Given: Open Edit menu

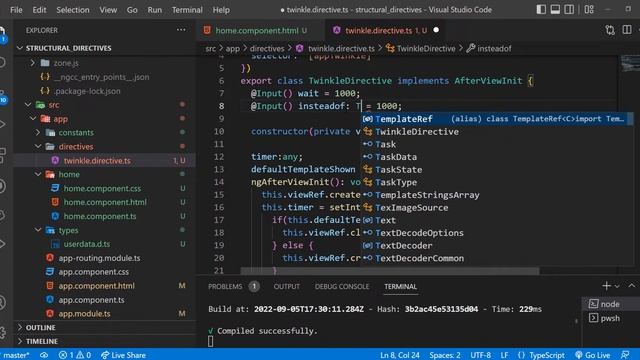Looking at the screenshot, I should click(39, 10).
